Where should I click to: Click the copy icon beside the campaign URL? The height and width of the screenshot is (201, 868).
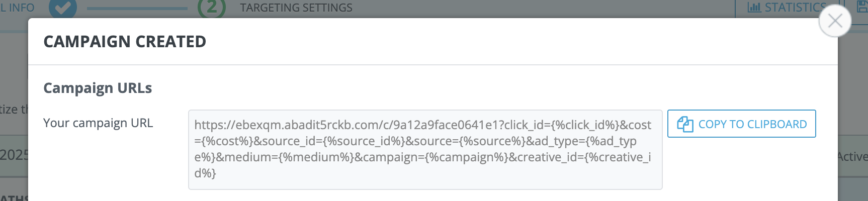click(685, 124)
